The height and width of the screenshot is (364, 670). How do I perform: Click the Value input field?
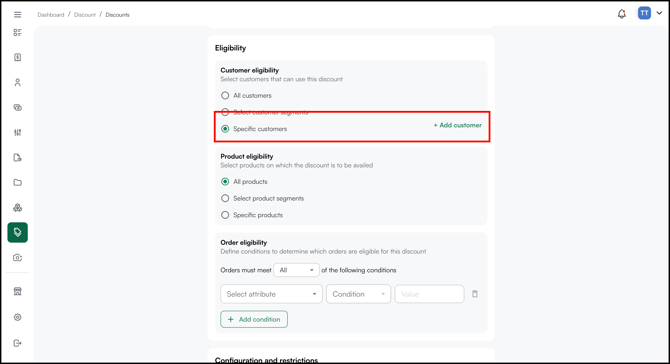click(x=429, y=294)
